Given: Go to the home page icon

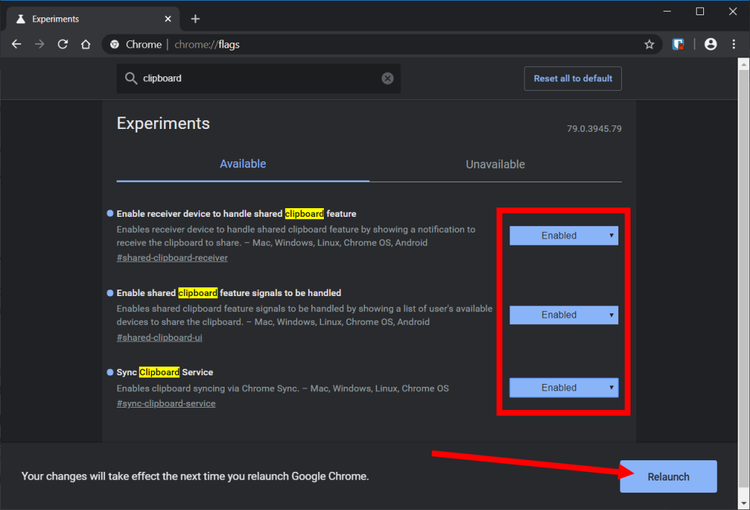Looking at the screenshot, I should point(86,44).
